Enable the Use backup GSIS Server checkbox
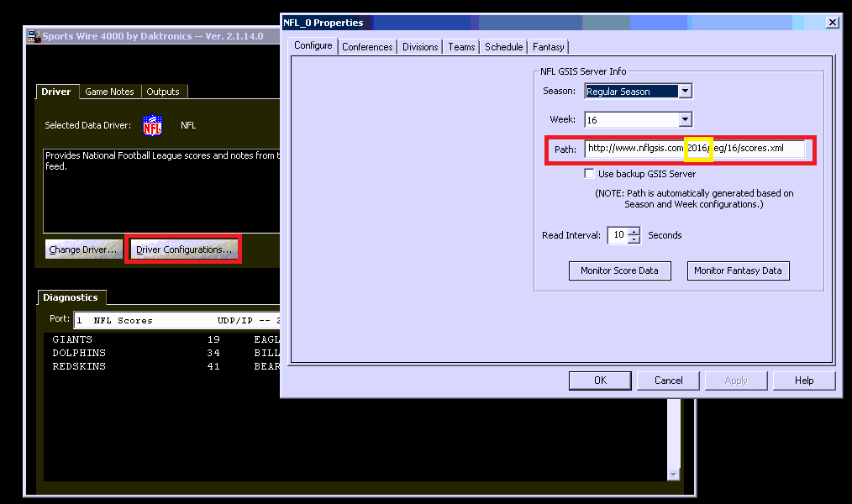Image resolution: width=852 pixels, height=504 pixels. (x=590, y=174)
